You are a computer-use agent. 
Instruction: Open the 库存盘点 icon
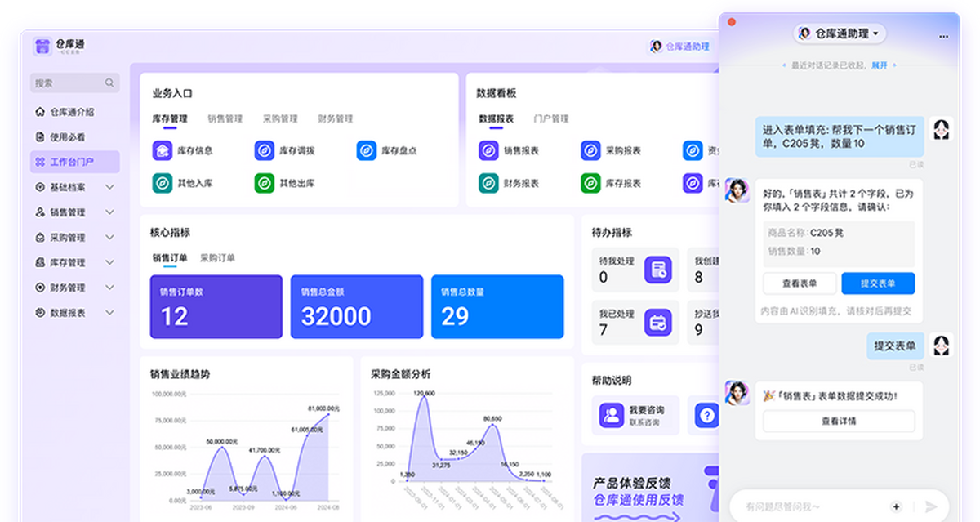pos(366,150)
